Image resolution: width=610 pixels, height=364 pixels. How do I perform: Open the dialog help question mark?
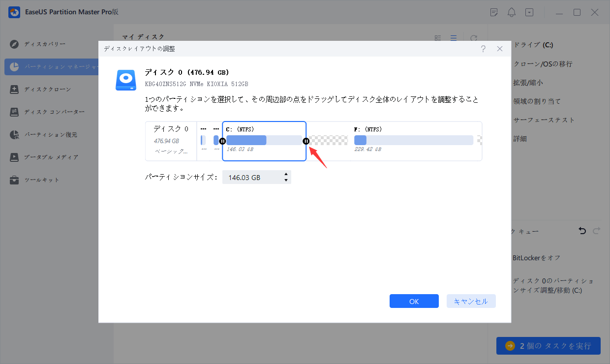(x=483, y=49)
